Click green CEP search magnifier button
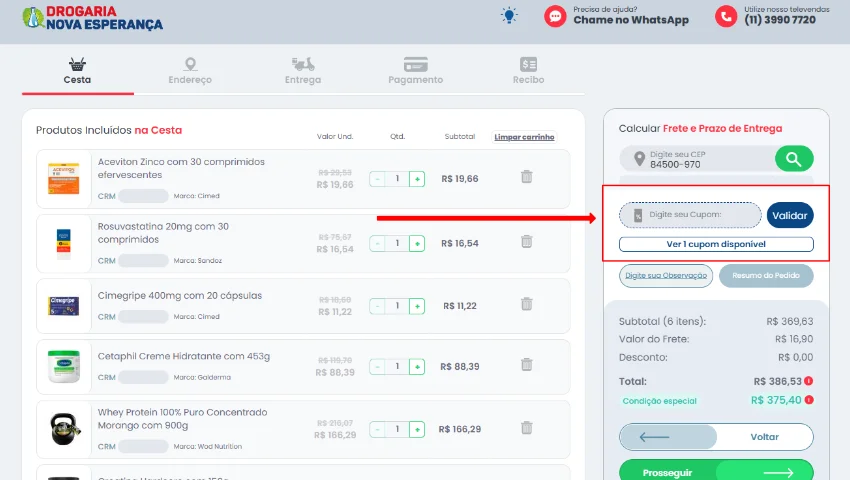Viewport: 850px width, 480px height. click(x=794, y=159)
